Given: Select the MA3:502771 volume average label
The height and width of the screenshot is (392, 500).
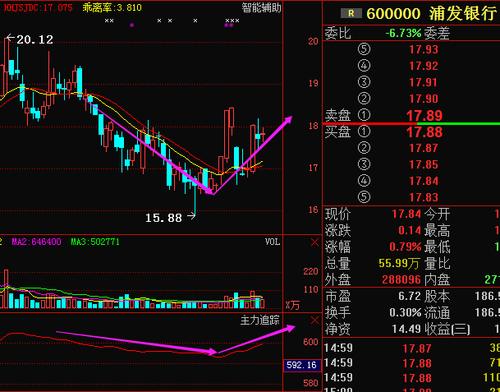Looking at the screenshot, I should point(95,242).
